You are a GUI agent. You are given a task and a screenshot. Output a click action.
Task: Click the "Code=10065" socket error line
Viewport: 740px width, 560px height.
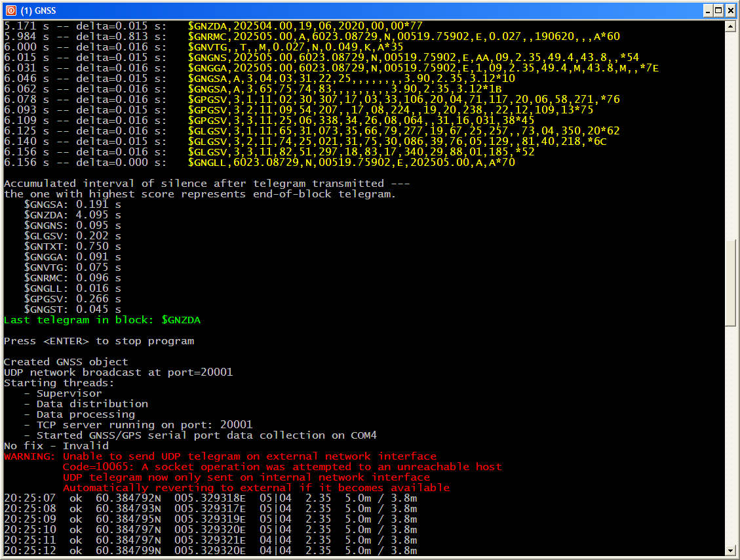[x=282, y=467]
